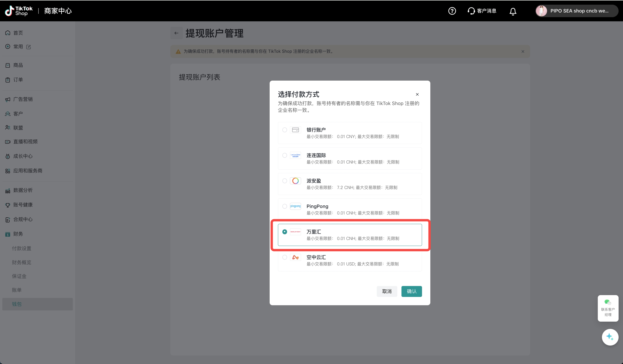Open the AI assistant sparkle button

610,337
